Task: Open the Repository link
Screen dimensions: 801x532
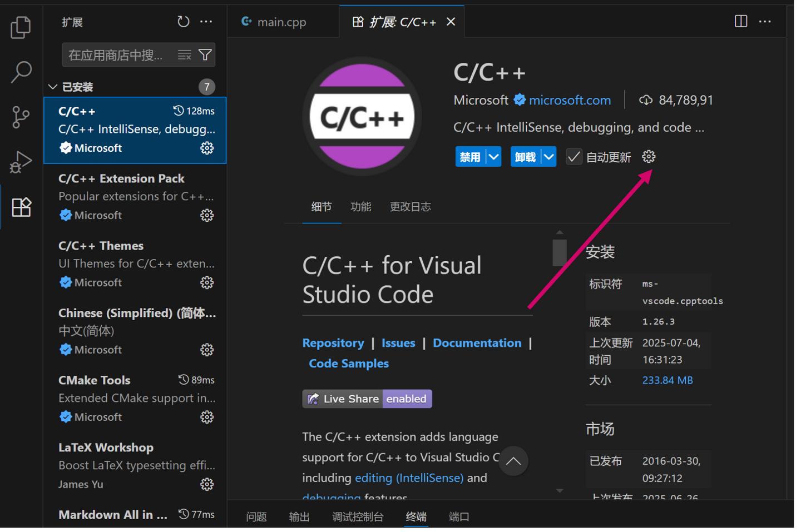Action: click(333, 343)
